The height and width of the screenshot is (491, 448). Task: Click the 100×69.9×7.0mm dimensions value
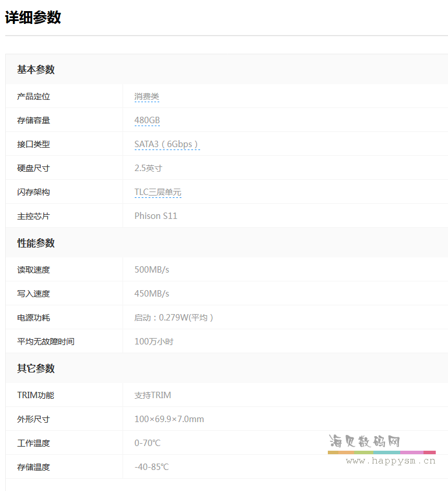[169, 419]
